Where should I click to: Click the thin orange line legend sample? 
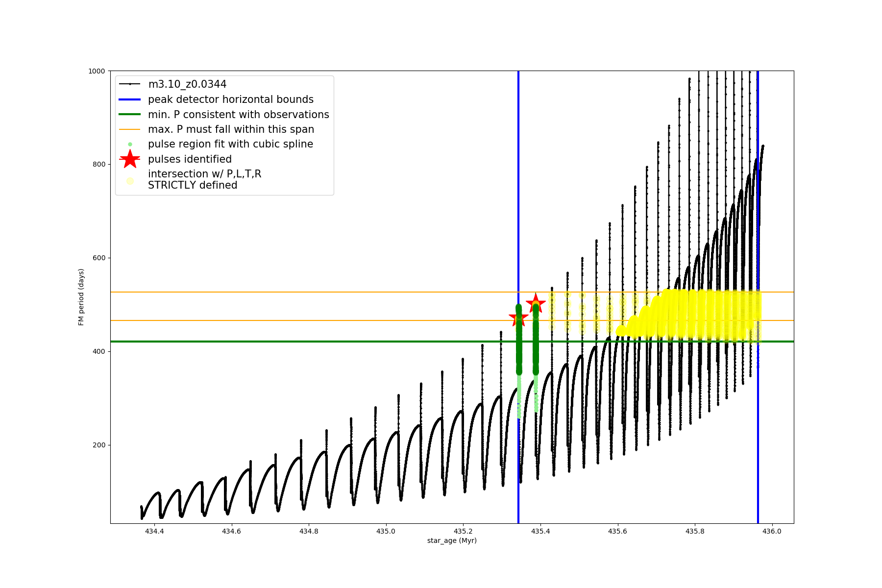130,129
